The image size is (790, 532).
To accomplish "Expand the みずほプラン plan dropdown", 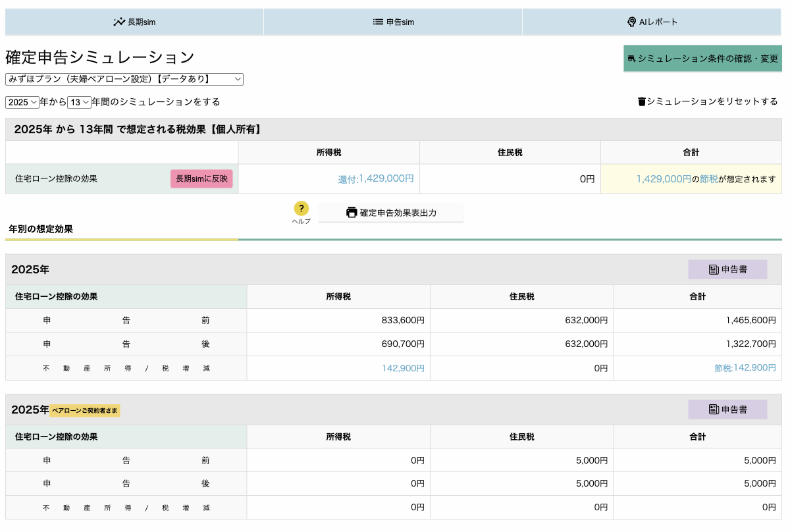I will point(124,79).
